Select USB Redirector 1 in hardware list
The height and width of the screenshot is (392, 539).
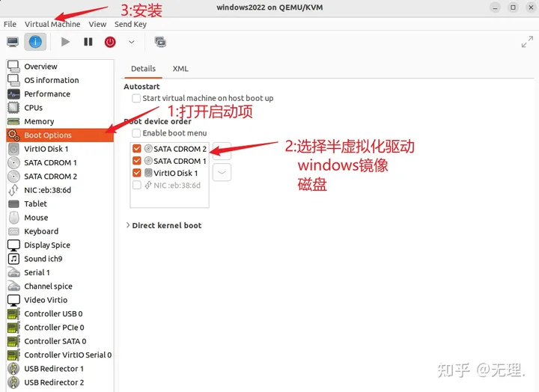[60, 369]
